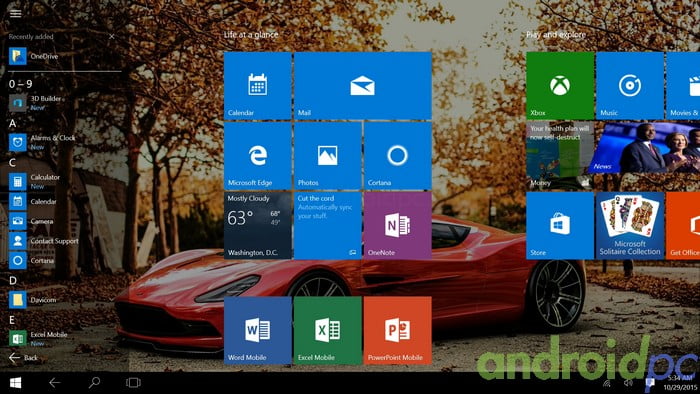The image size is (700, 394).
Task: Open the taskbar clock and date
Action: (680, 383)
